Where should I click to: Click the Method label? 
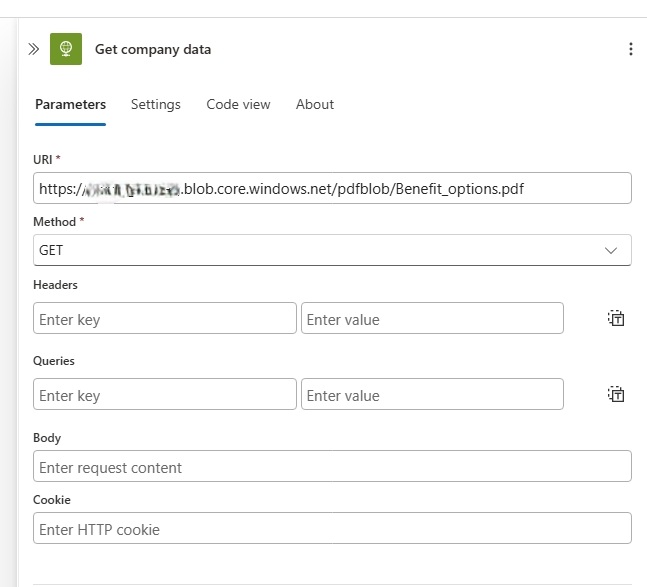pyautogui.click(x=54, y=222)
